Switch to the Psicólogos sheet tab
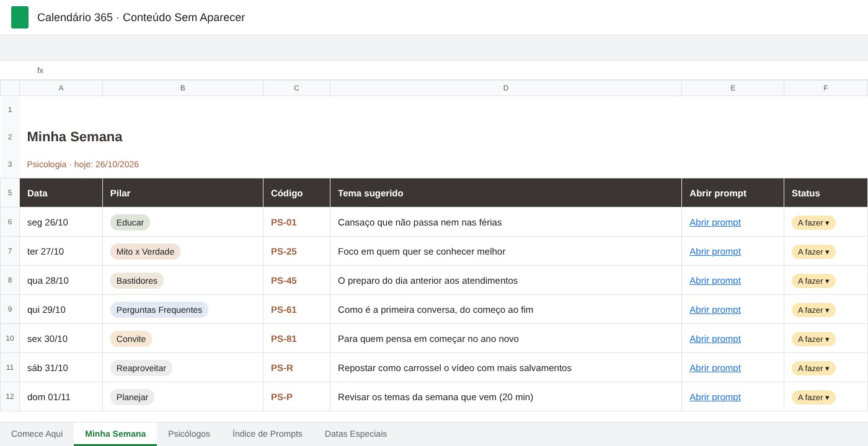Screen dimensions: 868x446 (x=189, y=434)
